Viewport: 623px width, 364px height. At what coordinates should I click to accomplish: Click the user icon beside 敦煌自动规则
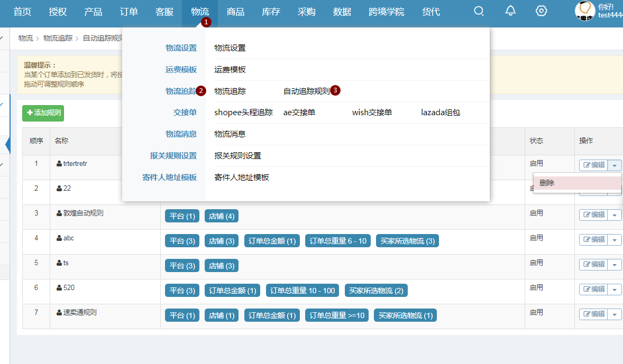click(x=59, y=213)
